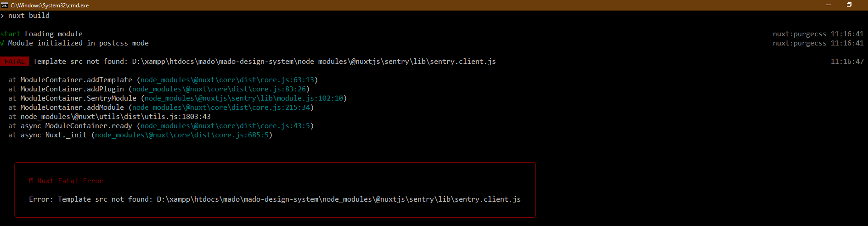
Task: Click the green checkmark before Module initialized
Action: pos(2,43)
